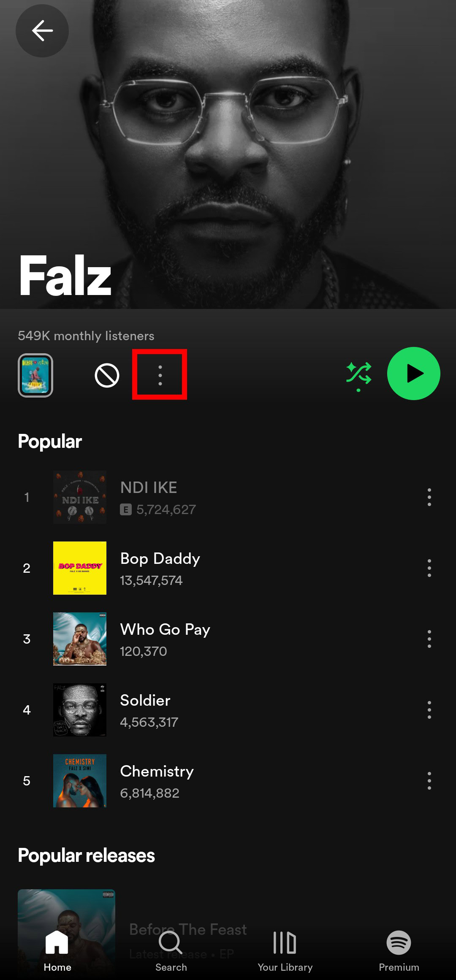The width and height of the screenshot is (456, 980).
Task: Open more options for Soldier track
Action: 429,710
